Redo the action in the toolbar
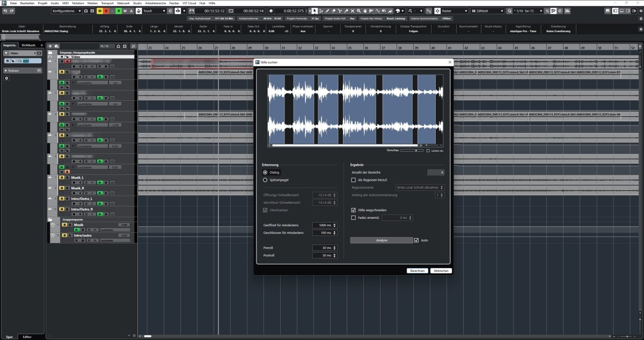 pyautogui.click(x=12, y=11)
